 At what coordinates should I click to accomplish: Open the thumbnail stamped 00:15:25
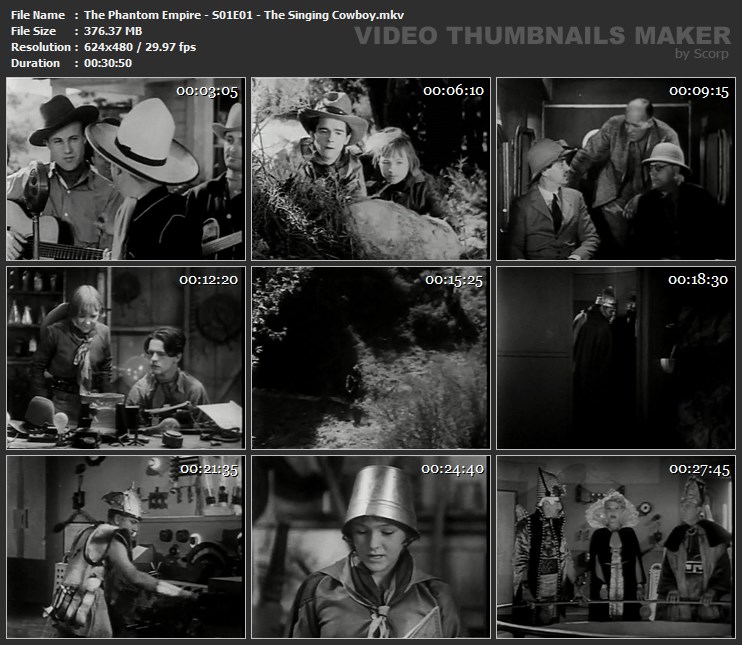tap(371, 358)
